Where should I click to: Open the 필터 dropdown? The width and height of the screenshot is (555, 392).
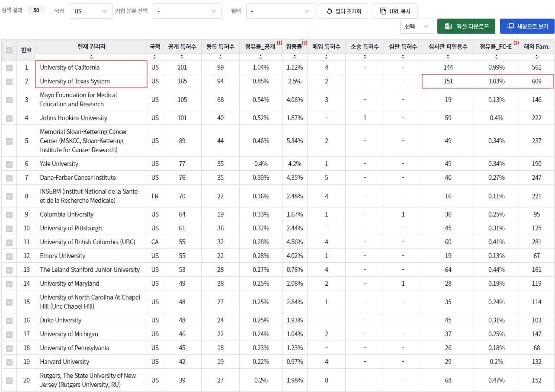point(281,11)
